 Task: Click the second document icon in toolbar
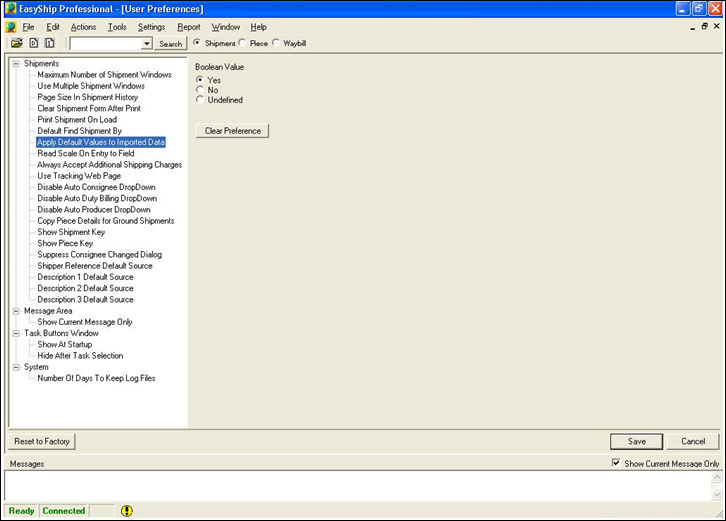(50, 43)
